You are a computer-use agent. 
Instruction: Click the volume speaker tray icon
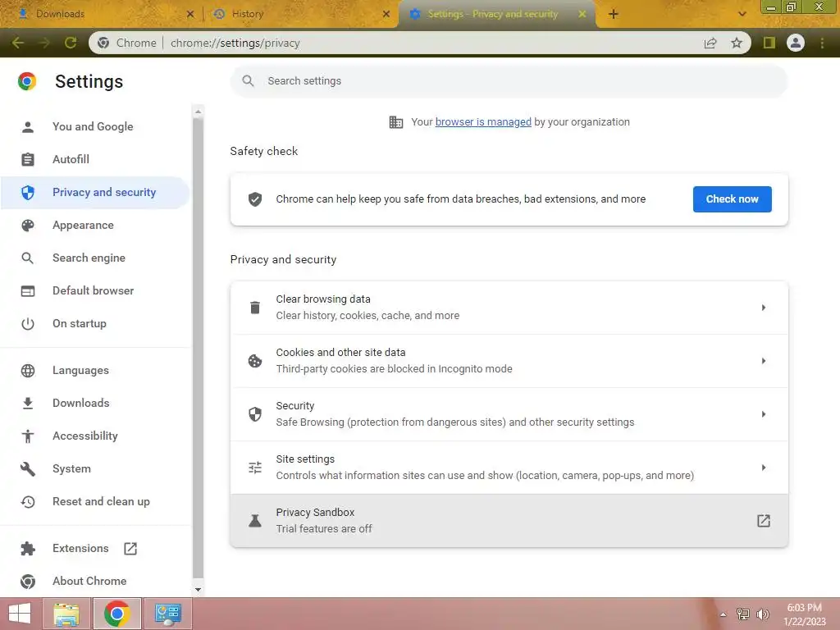(762, 614)
